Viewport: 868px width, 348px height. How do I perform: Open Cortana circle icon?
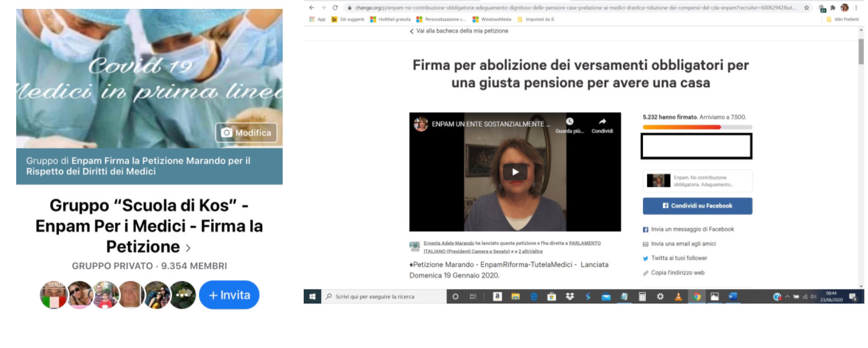(455, 296)
